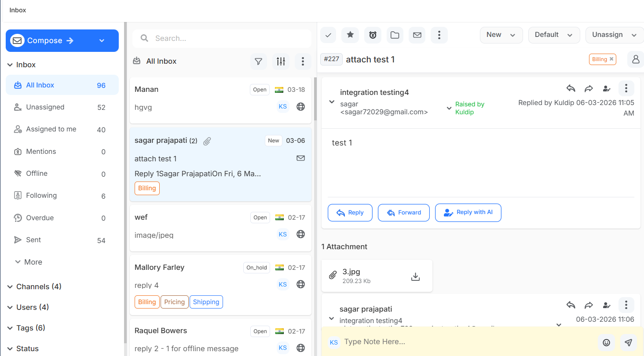Click the Pricing tag on Mallory Farley ticket

(x=175, y=302)
